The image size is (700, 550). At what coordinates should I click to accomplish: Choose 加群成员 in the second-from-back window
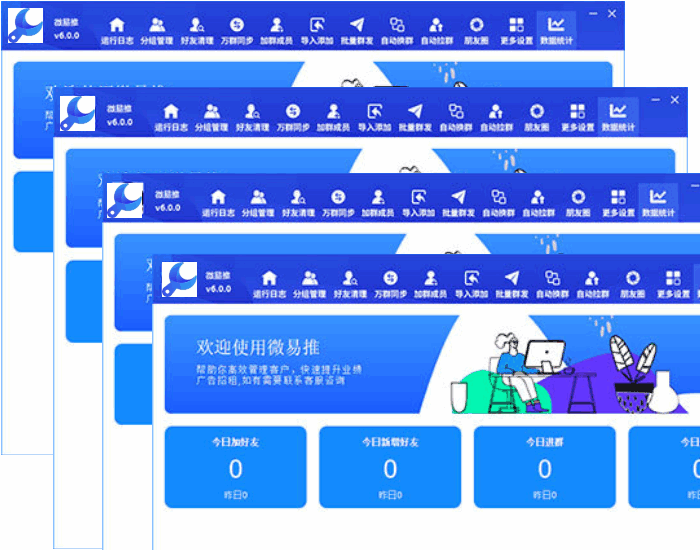[333, 117]
